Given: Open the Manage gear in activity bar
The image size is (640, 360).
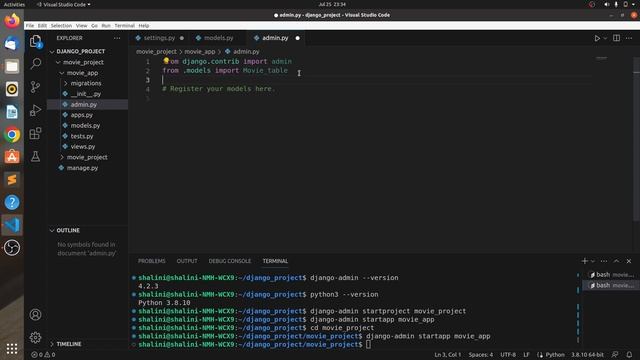Looking at the screenshot, I should 36,338.
